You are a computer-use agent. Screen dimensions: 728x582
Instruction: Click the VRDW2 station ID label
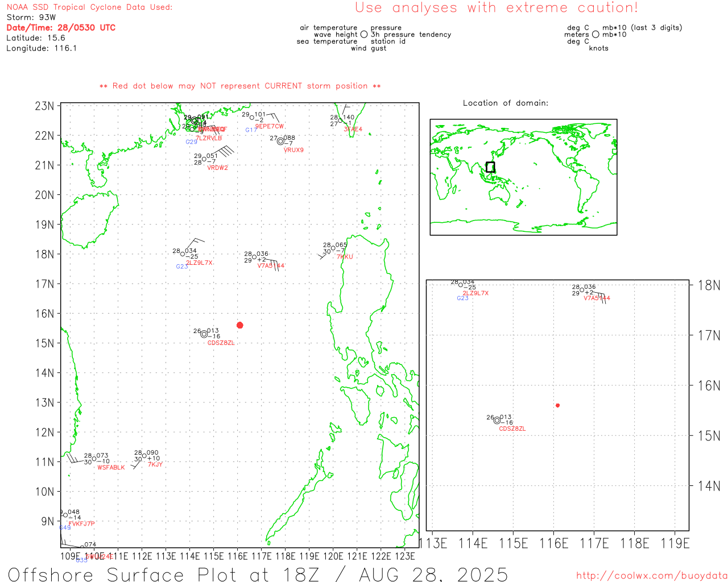pyautogui.click(x=217, y=168)
